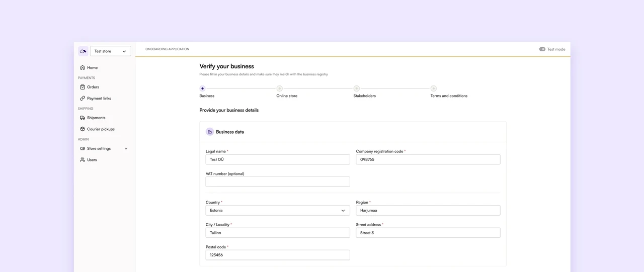Click the Company registration code field
Screen dimensions: 644x272
[428, 159]
